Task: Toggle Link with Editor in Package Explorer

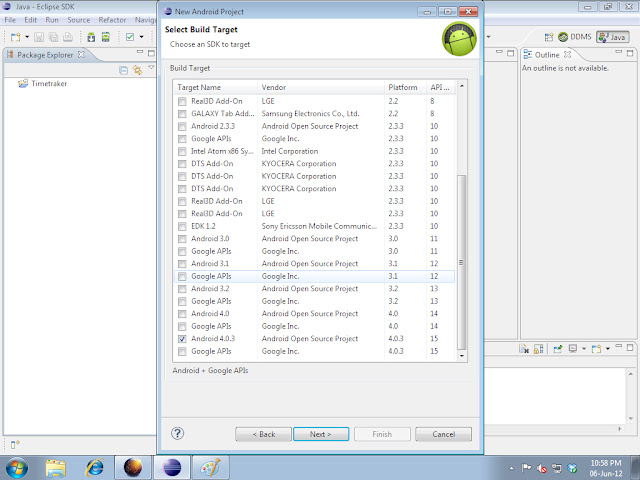Action: 138,70
